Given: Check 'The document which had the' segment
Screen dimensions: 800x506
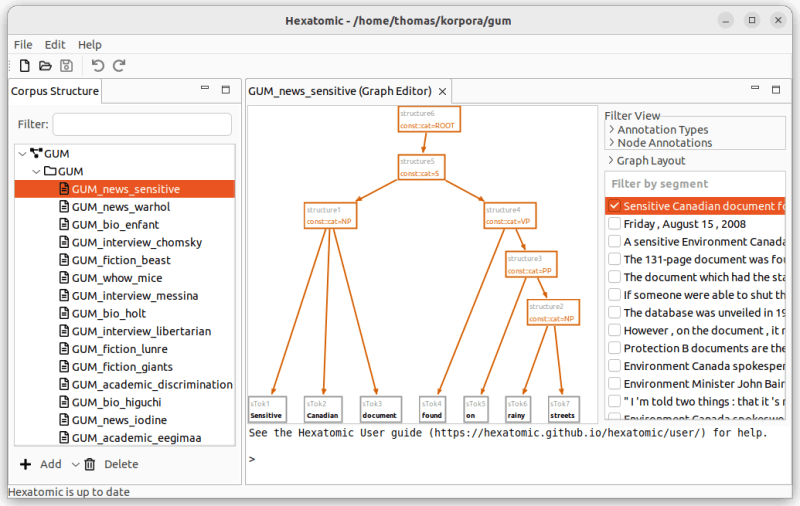Looking at the screenshot, I should (614, 277).
